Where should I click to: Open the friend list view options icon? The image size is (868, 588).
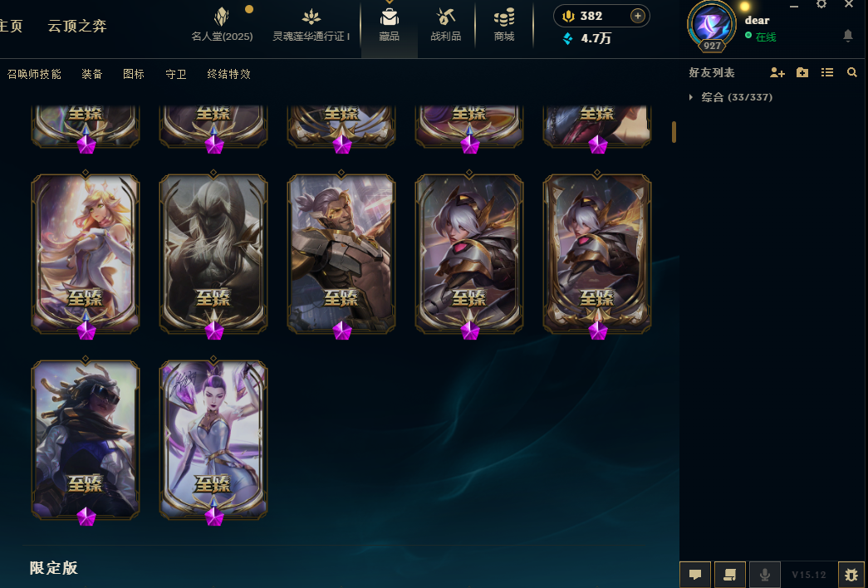click(827, 72)
